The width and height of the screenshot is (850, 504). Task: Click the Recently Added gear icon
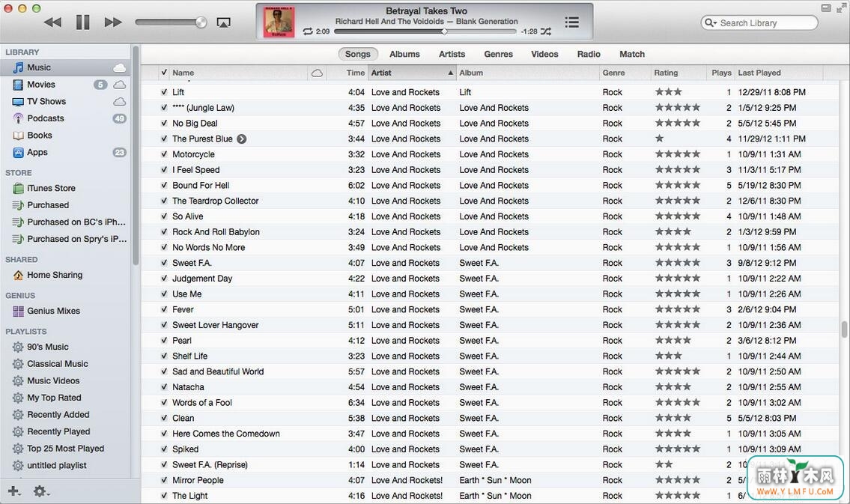pos(18,415)
